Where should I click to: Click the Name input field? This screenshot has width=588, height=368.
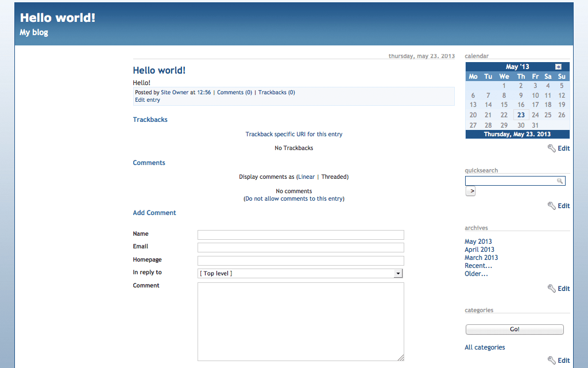click(x=300, y=235)
